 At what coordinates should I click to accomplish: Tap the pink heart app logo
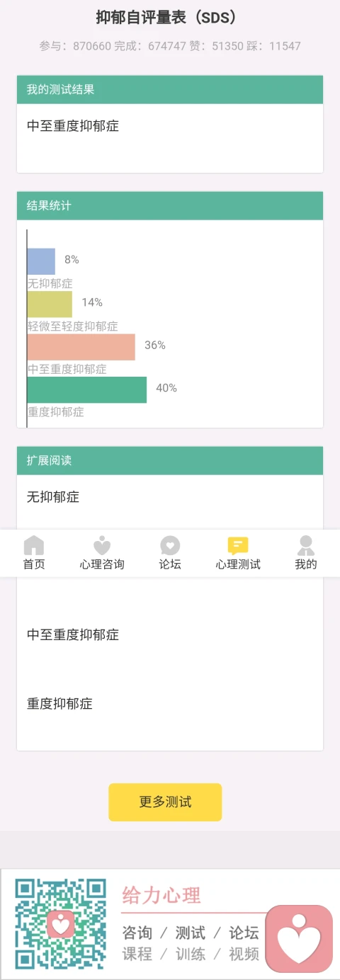(299, 940)
